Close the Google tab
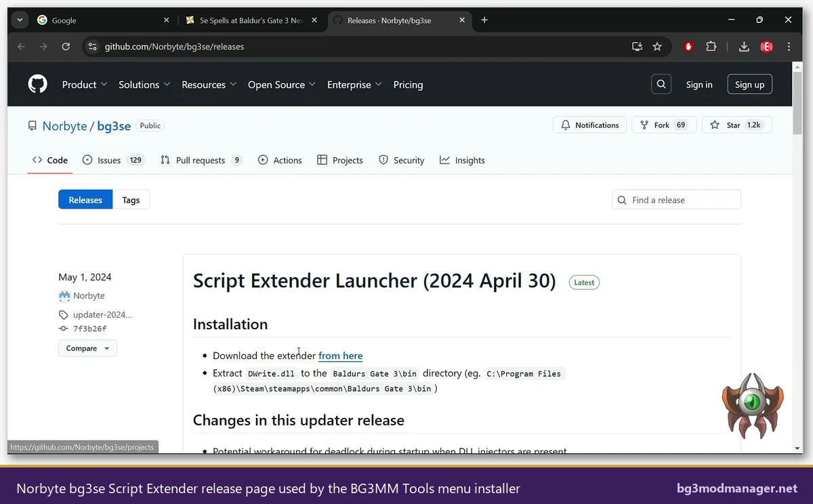 167,20
